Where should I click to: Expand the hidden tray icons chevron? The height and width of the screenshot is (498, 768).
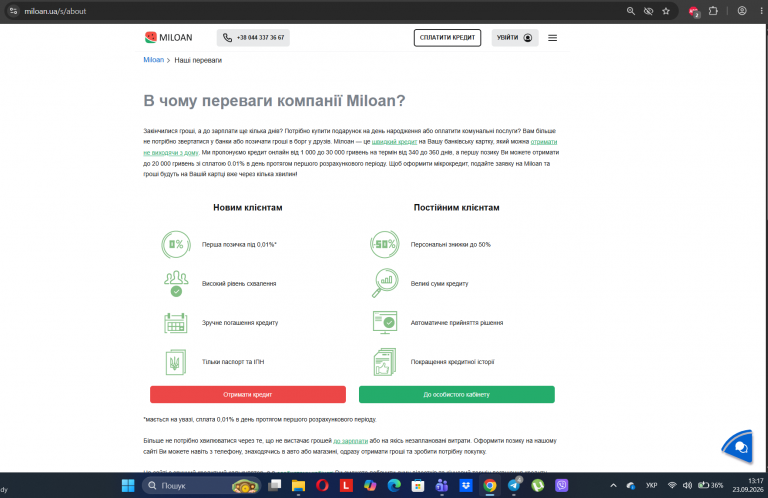613,485
